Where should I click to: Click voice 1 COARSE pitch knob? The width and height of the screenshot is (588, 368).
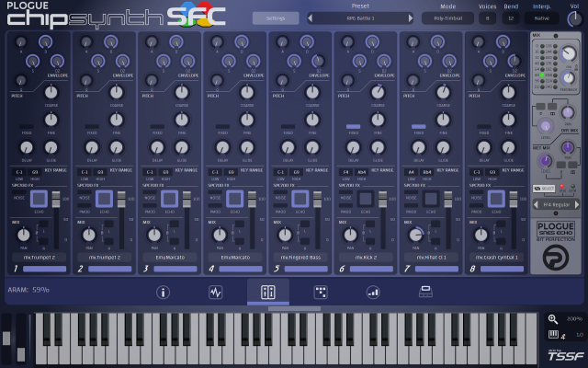point(51,92)
